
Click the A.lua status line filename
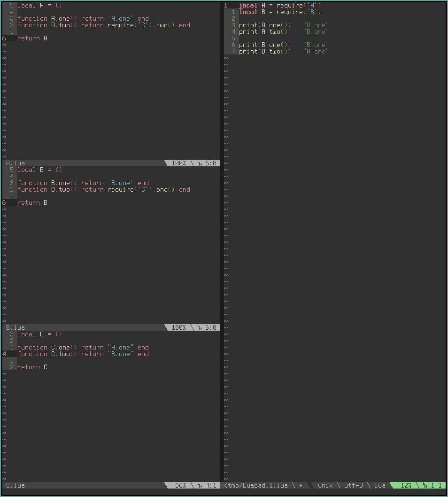click(x=15, y=163)
